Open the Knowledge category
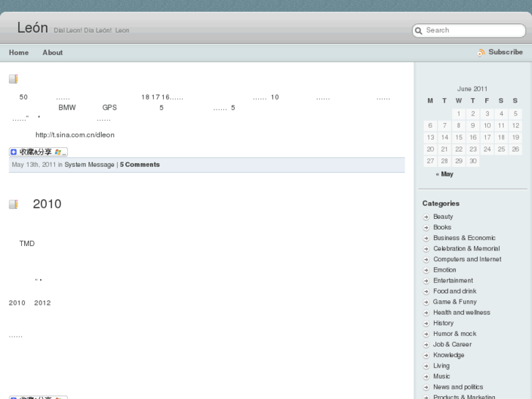This screenshot has width=532, height=399. pos(449,355)
